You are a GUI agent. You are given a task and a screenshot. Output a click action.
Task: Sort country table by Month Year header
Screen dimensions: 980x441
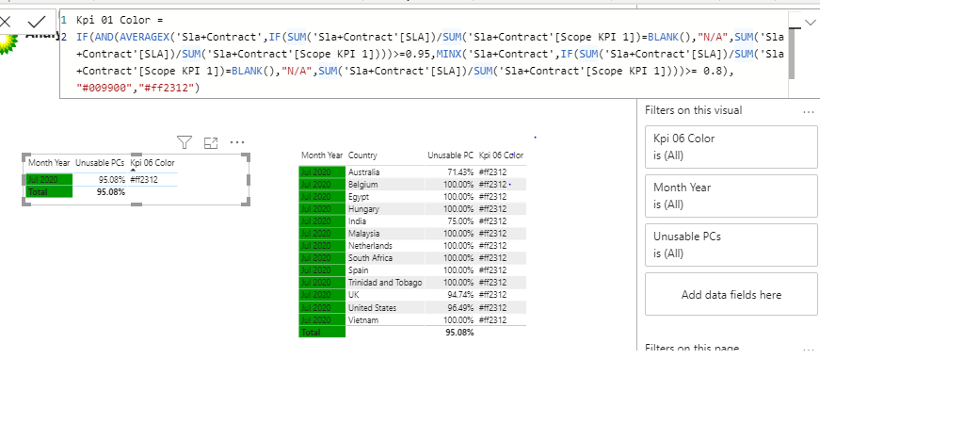[x=322, y=155]
